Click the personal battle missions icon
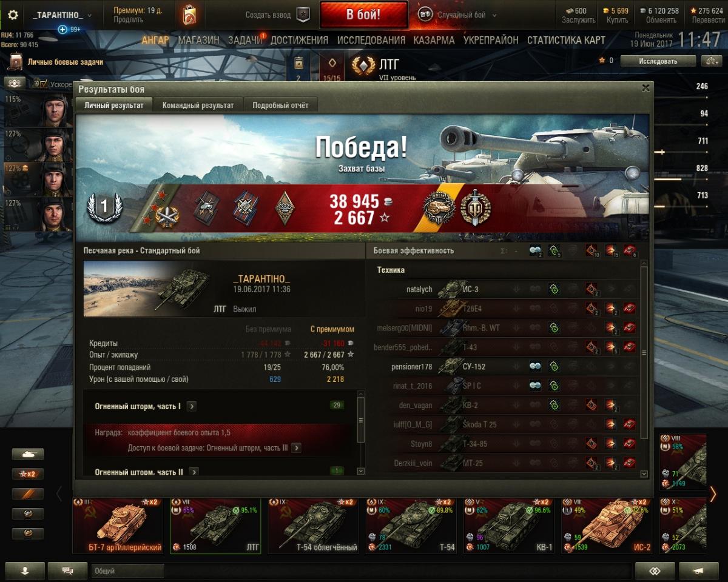 16,62
